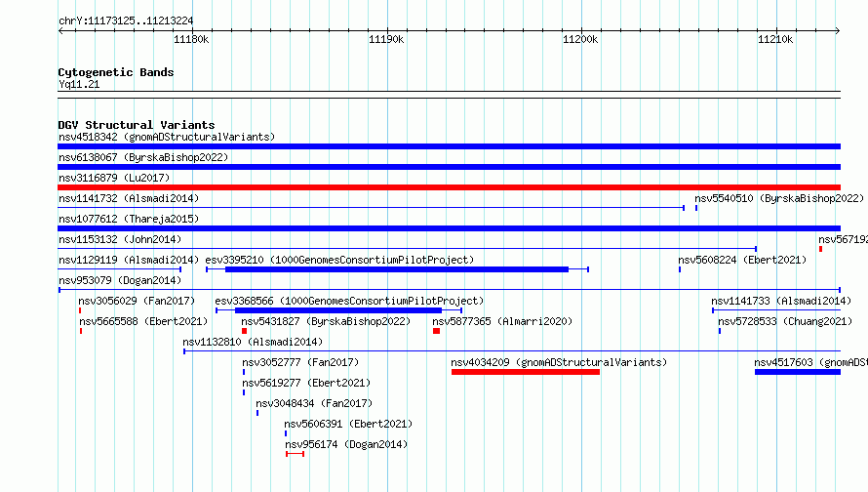Click the nsv5665588 (Ebert2021) label
This screenshot has height=492, width=868.
pyautogui.click(x=143, y=321)
